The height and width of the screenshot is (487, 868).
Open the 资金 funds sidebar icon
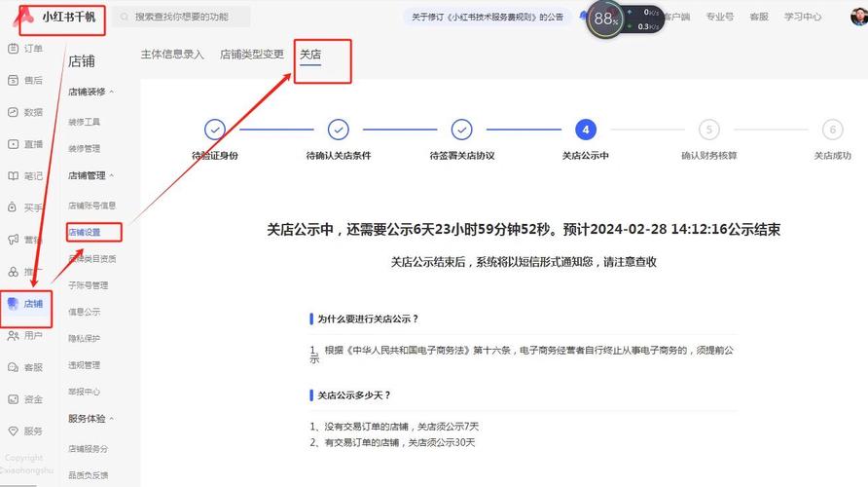14,399
